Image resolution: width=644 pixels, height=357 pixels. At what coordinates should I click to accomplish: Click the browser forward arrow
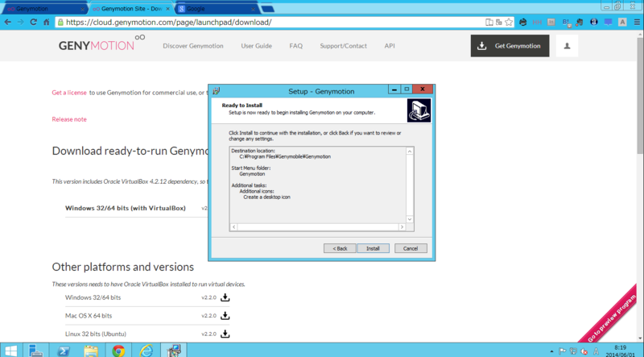pos(21,23)
